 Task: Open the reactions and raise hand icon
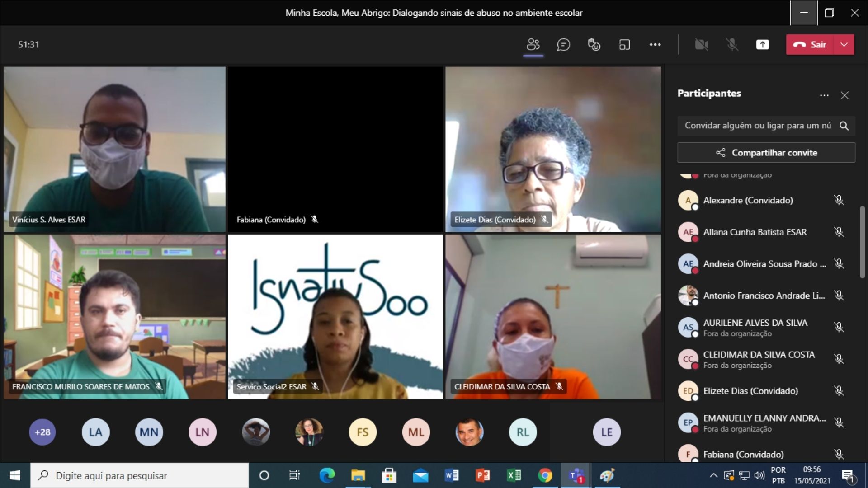coord(594,45)
